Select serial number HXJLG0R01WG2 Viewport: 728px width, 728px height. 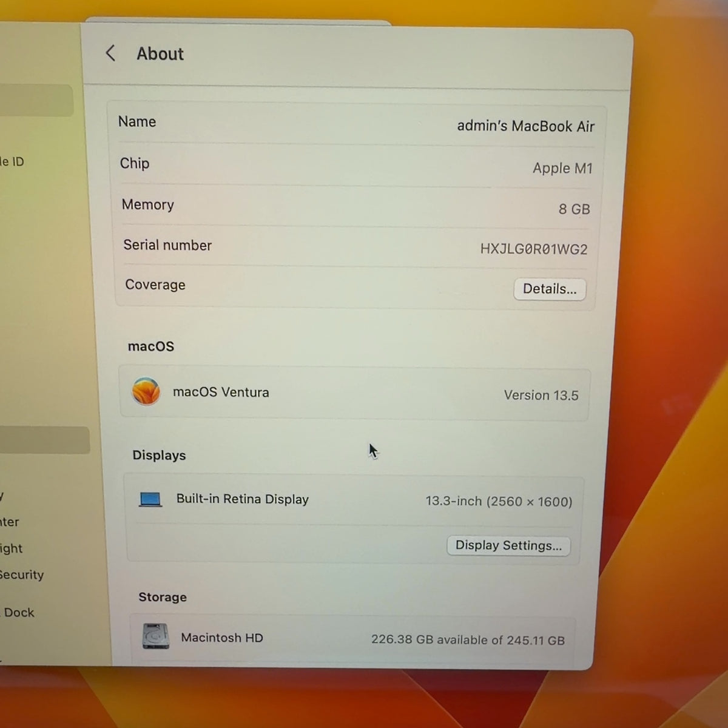pos(534,249)
